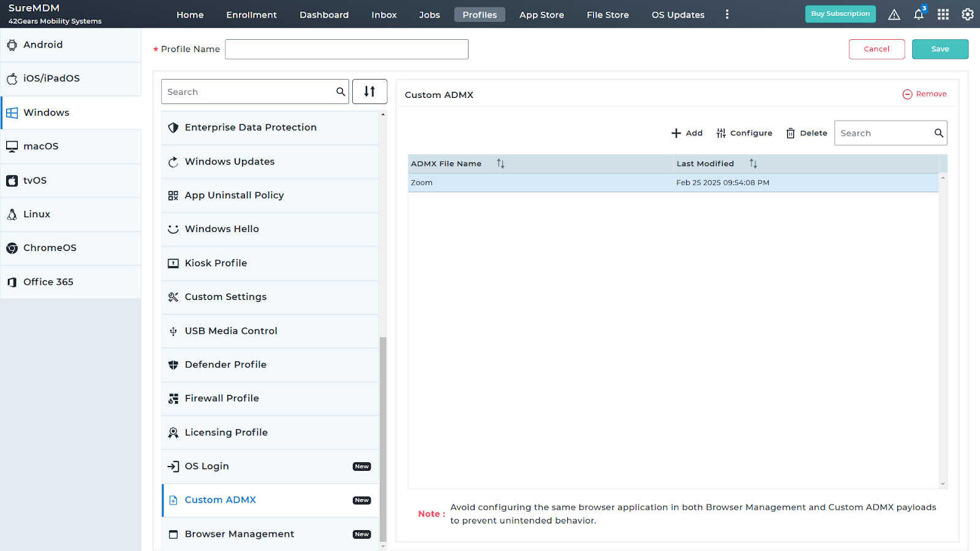This screenshot has height=551, width=980.
Task: Click the Add plus icon
Action: [676, 133]
